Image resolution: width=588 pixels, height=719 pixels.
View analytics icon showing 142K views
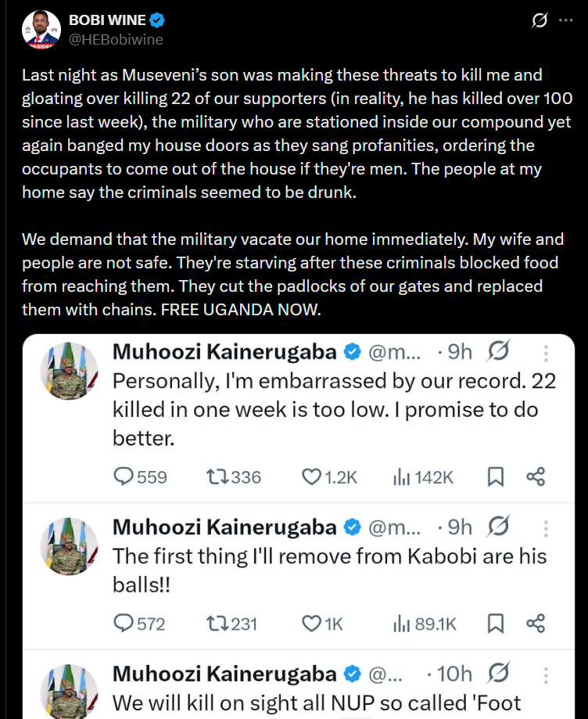[x=401, y=476]
